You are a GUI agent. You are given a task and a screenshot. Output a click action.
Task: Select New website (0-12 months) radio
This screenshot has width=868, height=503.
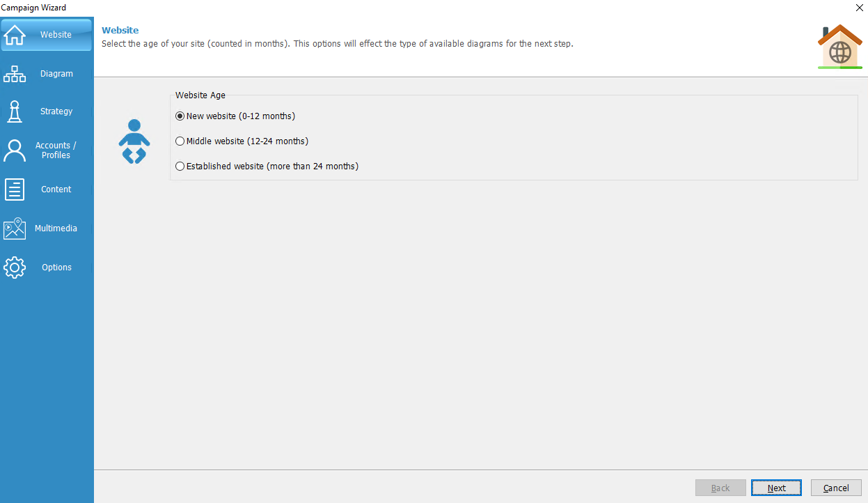click(x=180, y=116)
